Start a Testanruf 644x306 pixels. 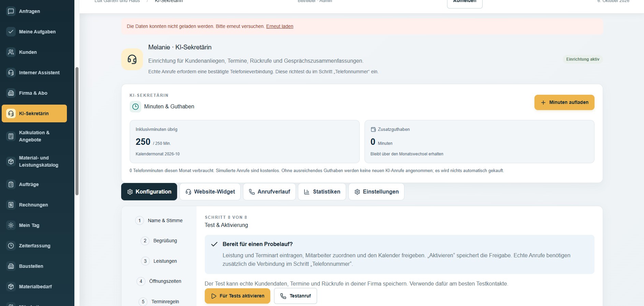tap(296, 296)
